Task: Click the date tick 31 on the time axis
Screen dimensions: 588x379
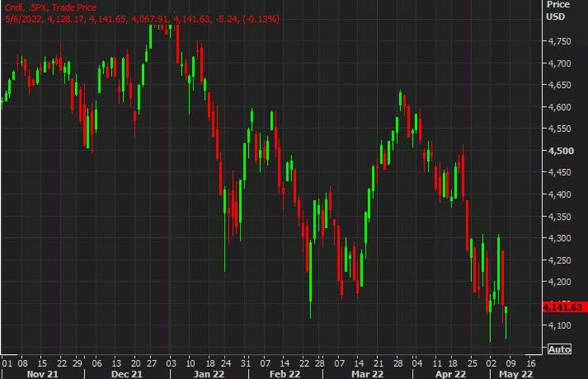Action: coord(245,363)
